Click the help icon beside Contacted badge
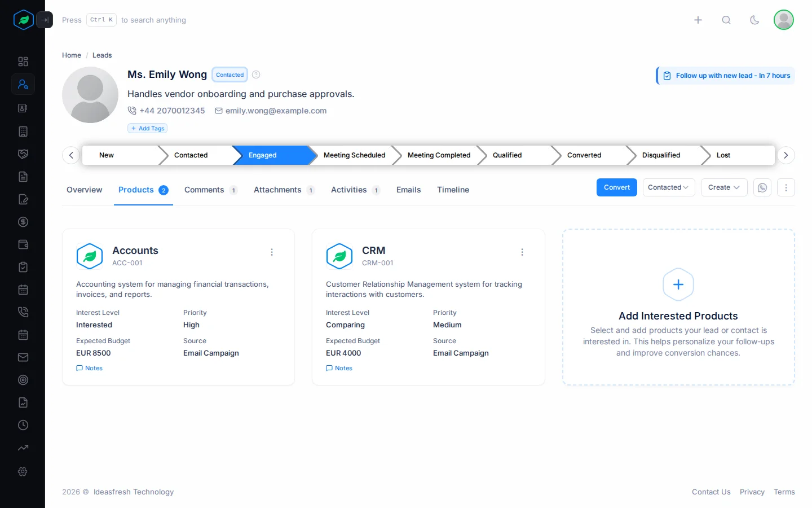This screenshot has height=508, width=812. click(256, 75)
